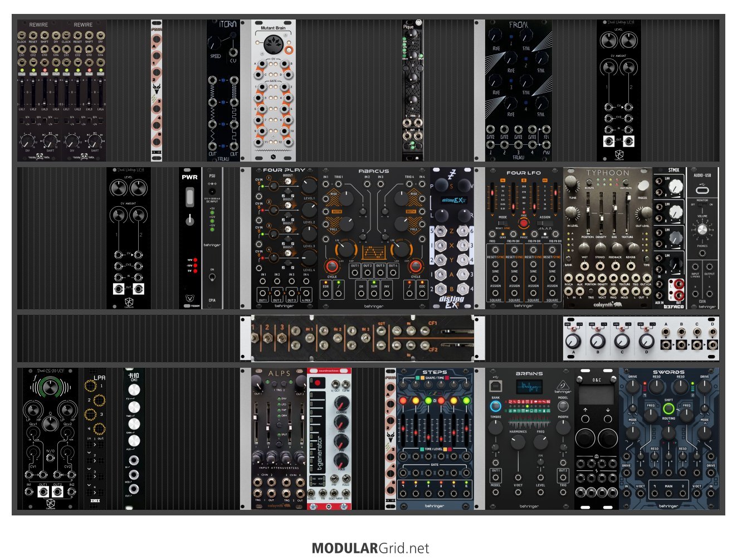Screen dimensions: 742x560
Task: Toggle IN MUTE on Typhoon
Action: 590,182
